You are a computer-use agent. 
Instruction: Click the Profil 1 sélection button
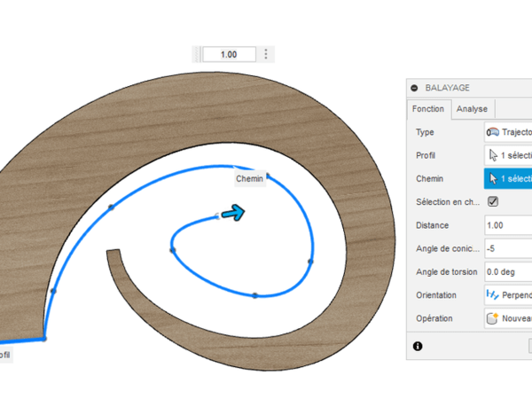pyautogui.click(x=512, y=155)
